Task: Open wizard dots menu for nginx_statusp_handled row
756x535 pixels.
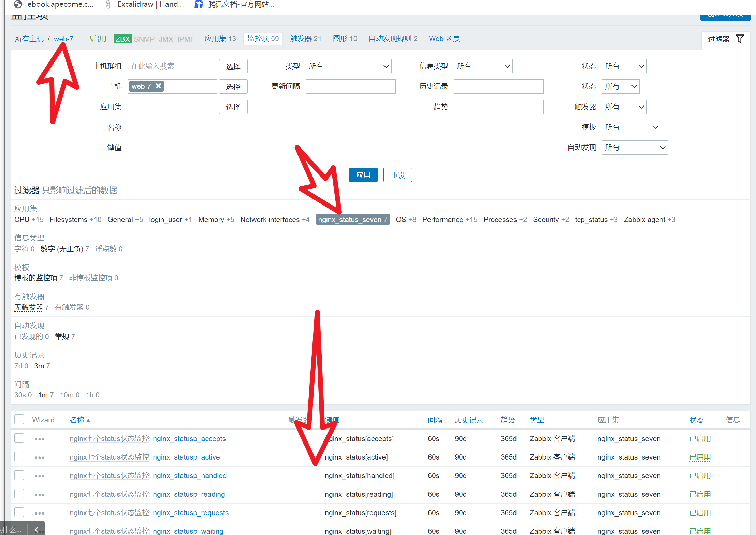Action: [40, 476]
